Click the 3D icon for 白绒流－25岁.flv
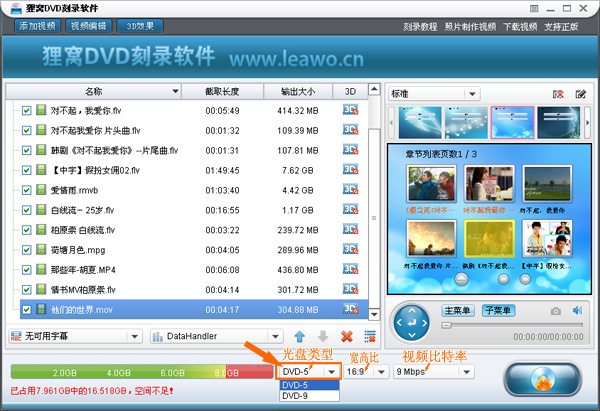This screenshot has width=600, height=411. [x=351, y=209]
